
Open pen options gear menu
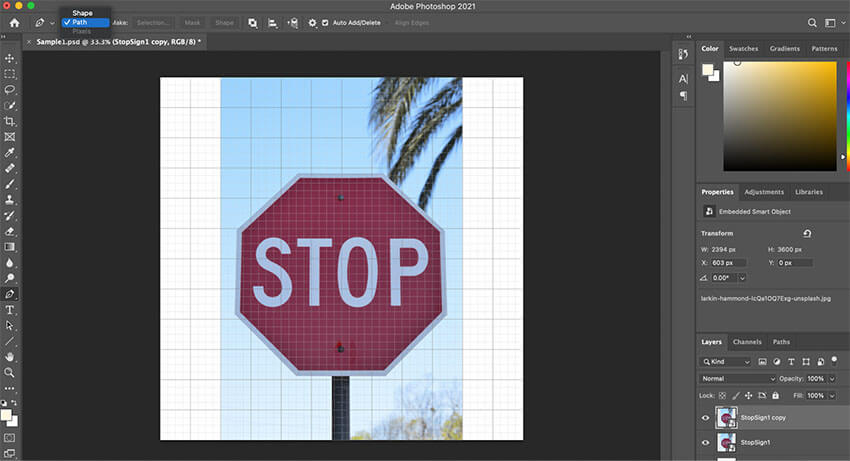(312, 23)
